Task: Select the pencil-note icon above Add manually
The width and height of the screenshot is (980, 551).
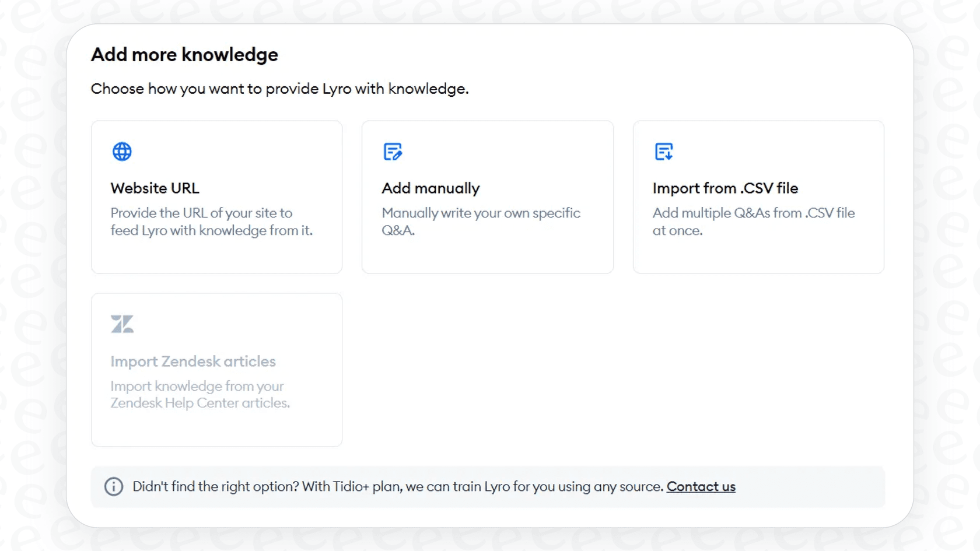Action: click(393, 151)
